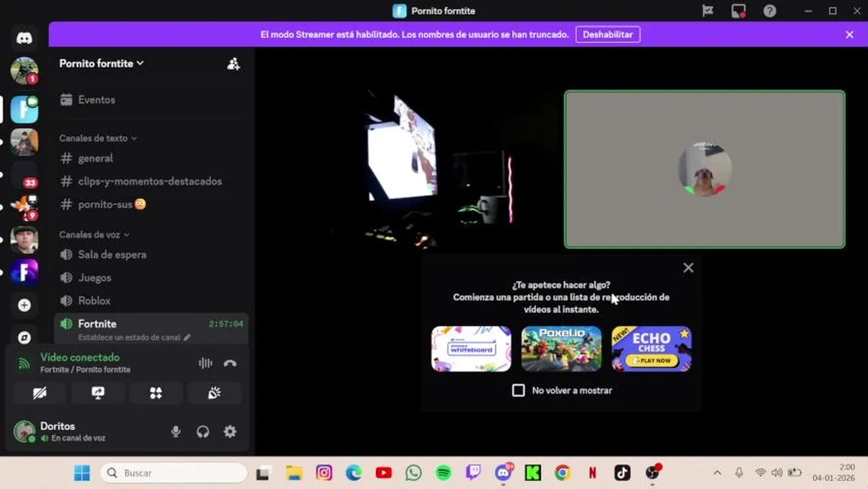868x489 pixels.
Task: Open the server icon with 33 badge
Action: coord(24,175)
